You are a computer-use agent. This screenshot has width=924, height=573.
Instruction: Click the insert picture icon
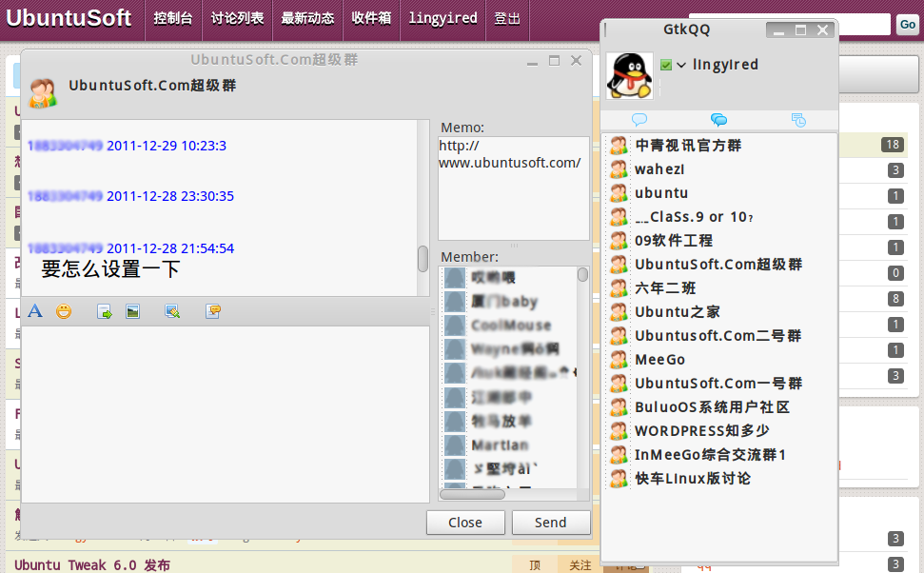click(132, 311)
